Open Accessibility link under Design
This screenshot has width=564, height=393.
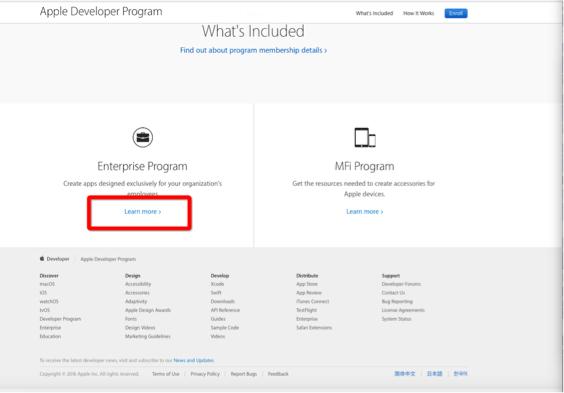(x=138, y=284)
